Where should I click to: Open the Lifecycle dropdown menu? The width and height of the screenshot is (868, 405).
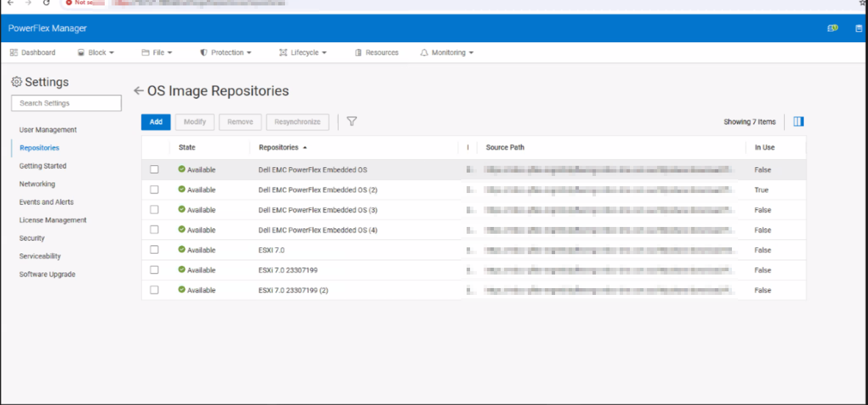click(303, 52)
